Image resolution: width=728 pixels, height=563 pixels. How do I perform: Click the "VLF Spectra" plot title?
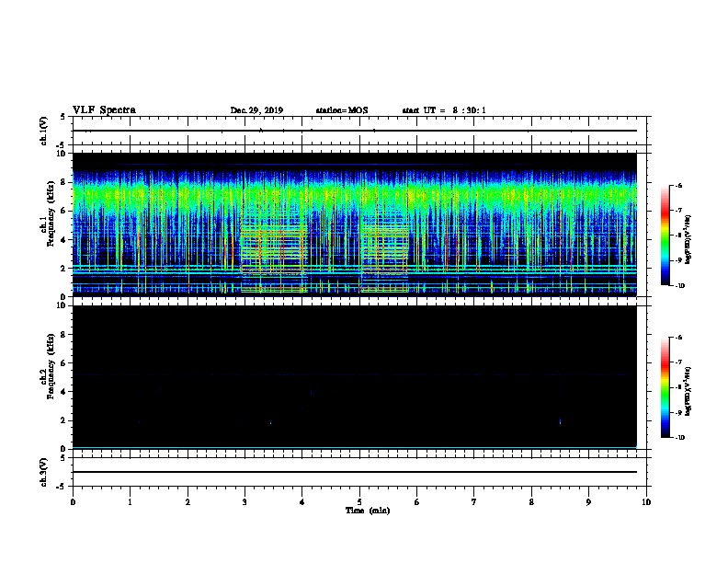tap(104, 110)
